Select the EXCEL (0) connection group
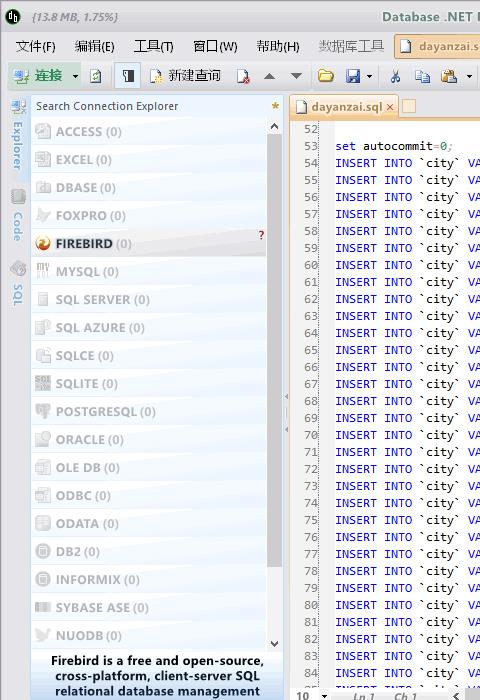 [149, 160]
